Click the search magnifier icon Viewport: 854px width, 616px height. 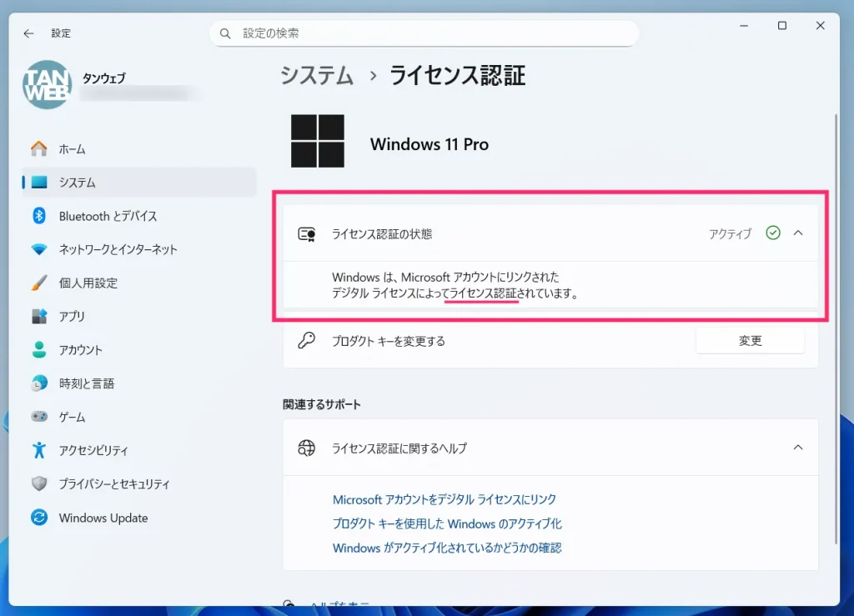tap(225, 33)
